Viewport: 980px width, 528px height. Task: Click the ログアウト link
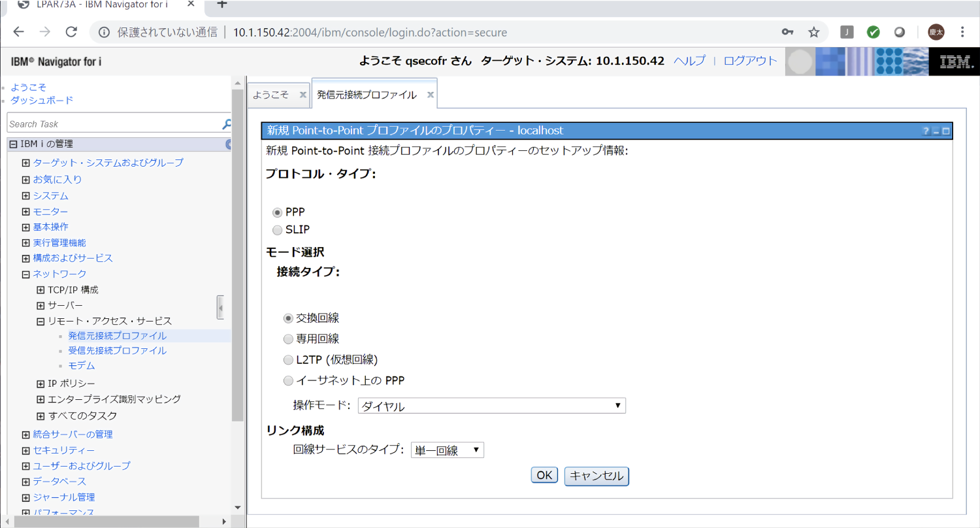coord(751,61)
